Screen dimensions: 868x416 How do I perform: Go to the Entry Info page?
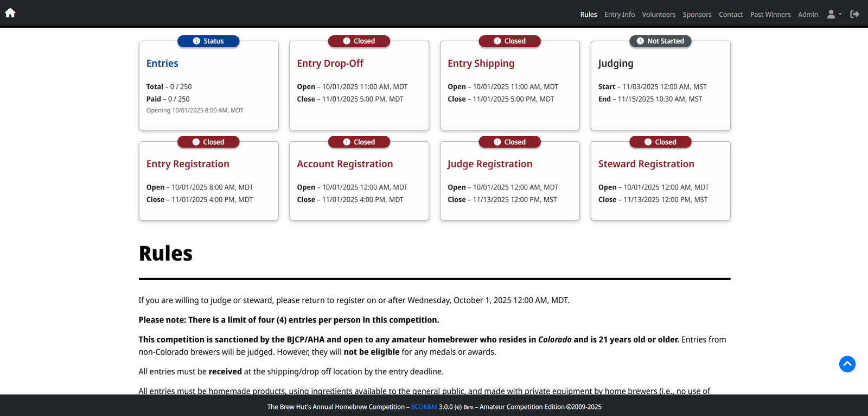click(619, 15)
